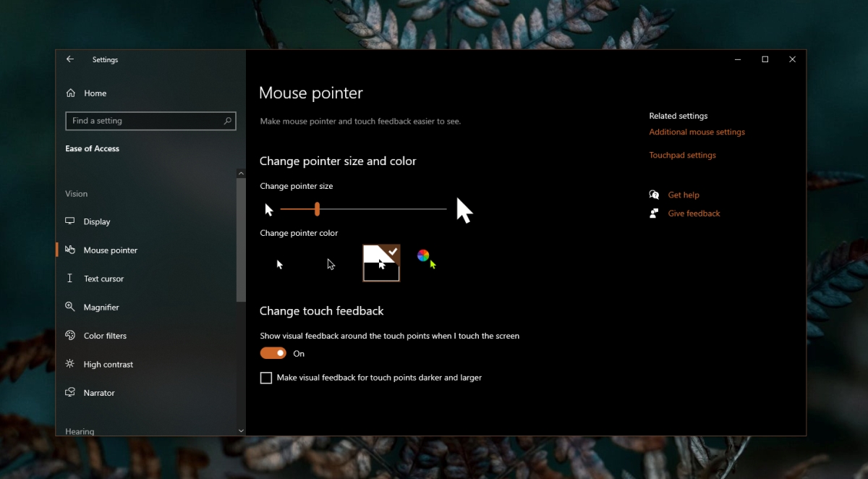
Task: Open Display settings
Action: 97,222
